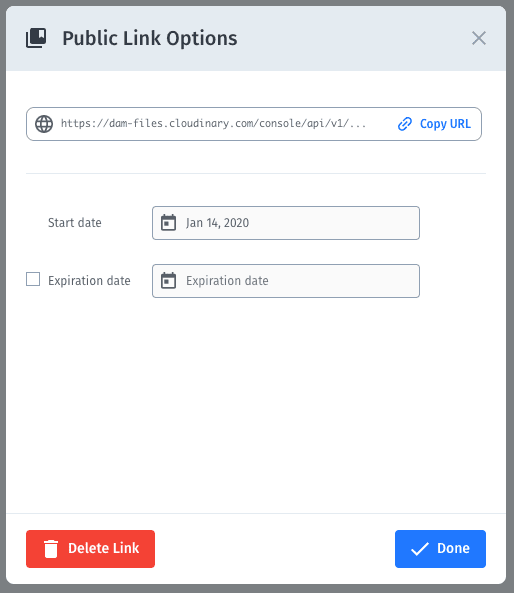This screenshot has height=593, width=514.
Task: Enable the Expiration date checkbox
Action: pyautogui.click(x=33, y=279)
